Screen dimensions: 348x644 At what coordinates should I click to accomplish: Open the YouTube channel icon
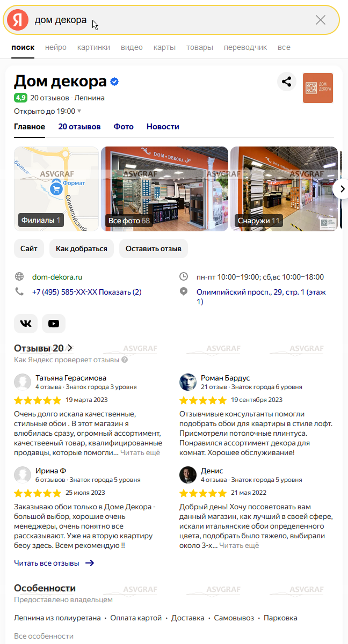click(x=54, y=324)
